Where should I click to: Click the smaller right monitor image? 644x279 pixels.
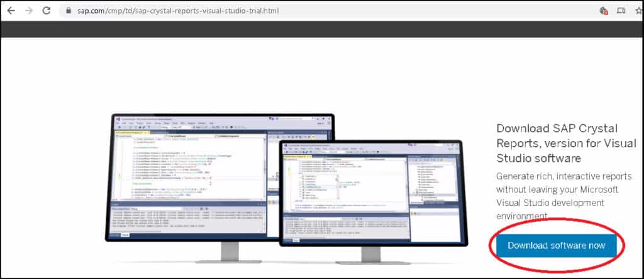pos(373,202)
